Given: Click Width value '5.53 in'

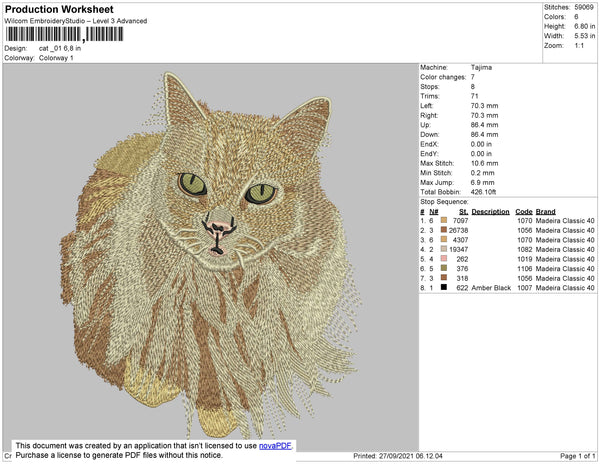Looking at the screenshot, I should pyautogui.click(x=585, y=36).
